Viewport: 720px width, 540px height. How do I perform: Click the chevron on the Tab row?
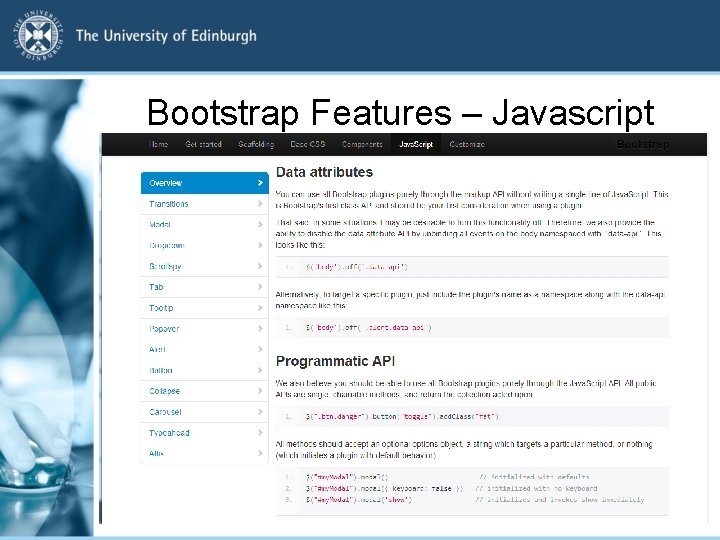(260, 287)
